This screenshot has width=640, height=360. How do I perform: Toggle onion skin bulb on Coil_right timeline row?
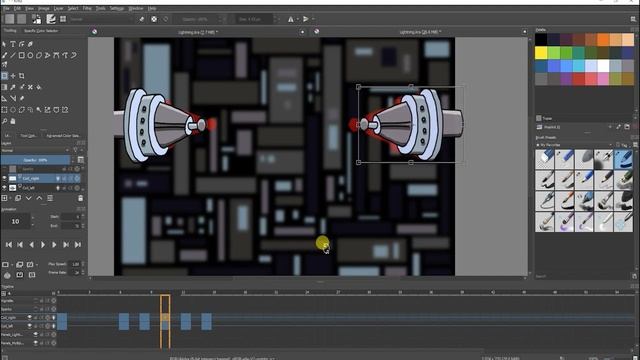point(53,317)
